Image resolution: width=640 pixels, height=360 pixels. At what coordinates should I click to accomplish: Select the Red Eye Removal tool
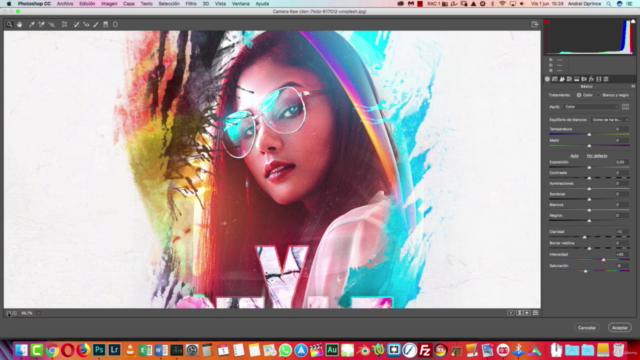86,24
